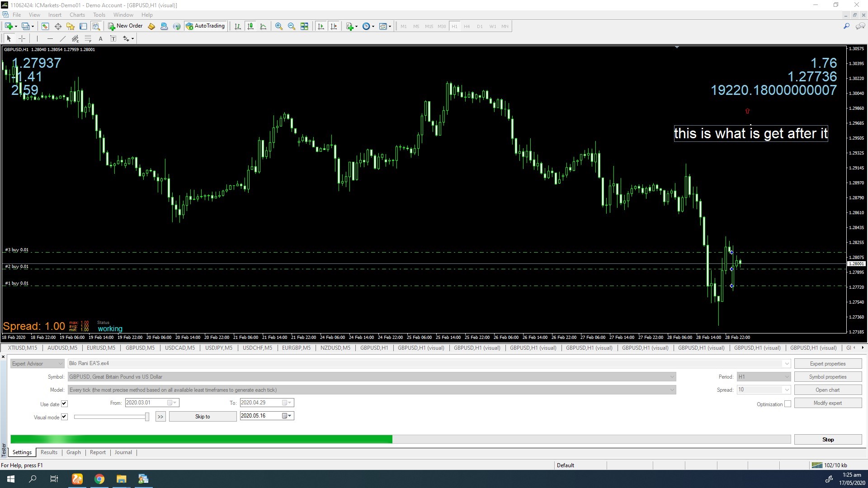This screenshot has width=868, height=488.
Task: Click the Tile Windows icon
Action: pyautogui.click(x=304, y=26)
